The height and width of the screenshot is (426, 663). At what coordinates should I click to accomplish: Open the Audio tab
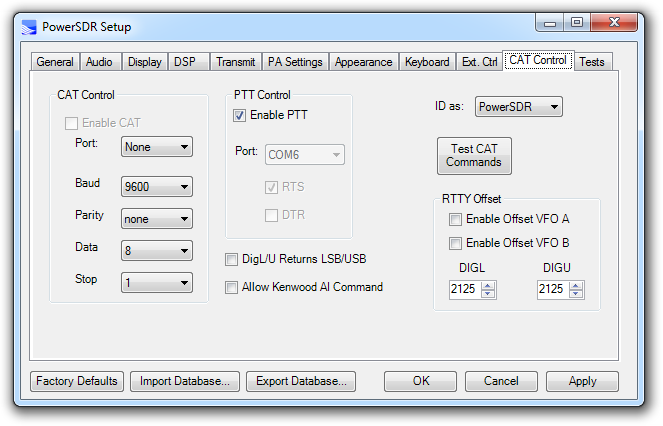pos(99,62)
